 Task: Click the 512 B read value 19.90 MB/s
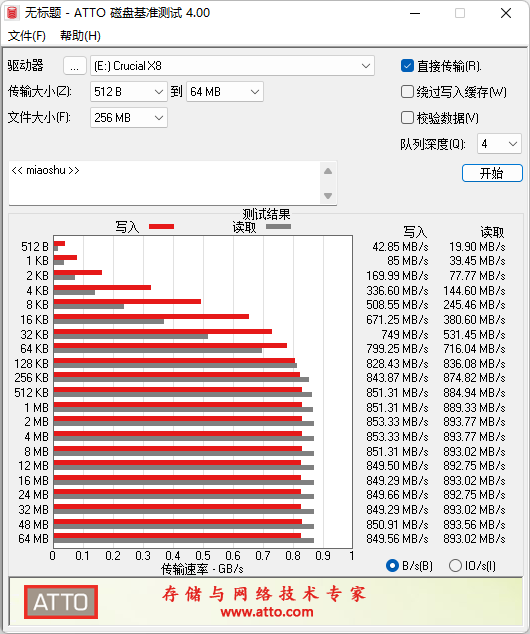click(477, 247)
